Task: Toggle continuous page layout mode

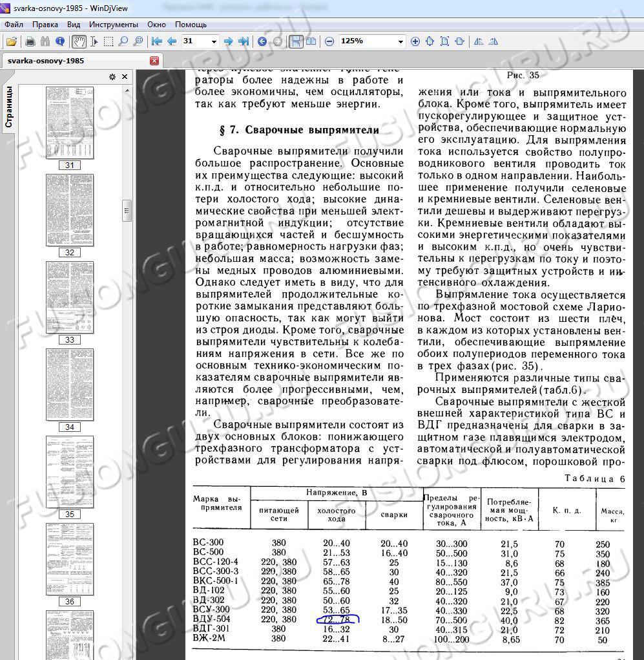Action: [296, 41]
